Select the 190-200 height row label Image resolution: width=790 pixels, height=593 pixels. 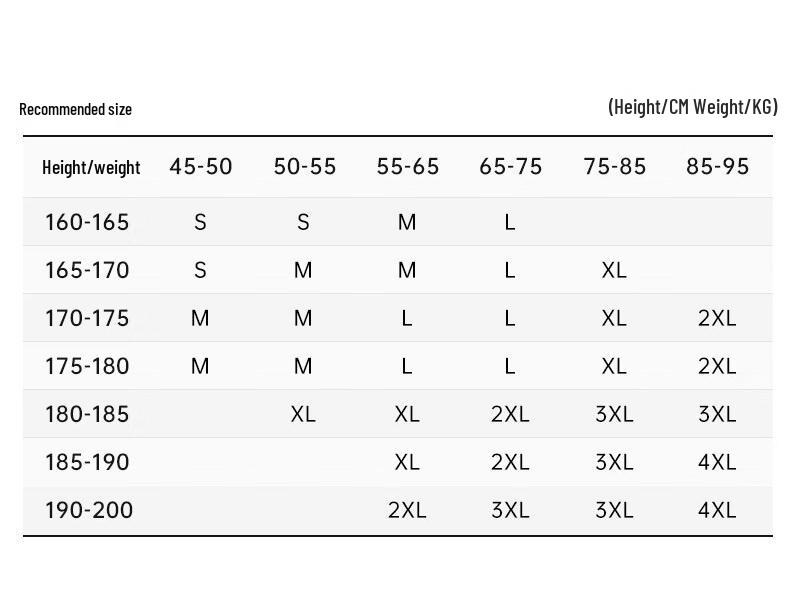[89, 510]
